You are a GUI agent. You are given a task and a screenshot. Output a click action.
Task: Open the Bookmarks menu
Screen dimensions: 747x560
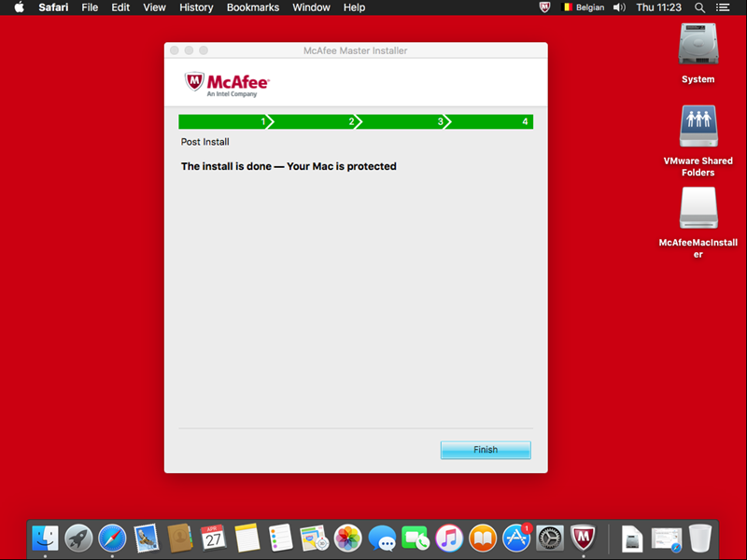coord(253,7)
